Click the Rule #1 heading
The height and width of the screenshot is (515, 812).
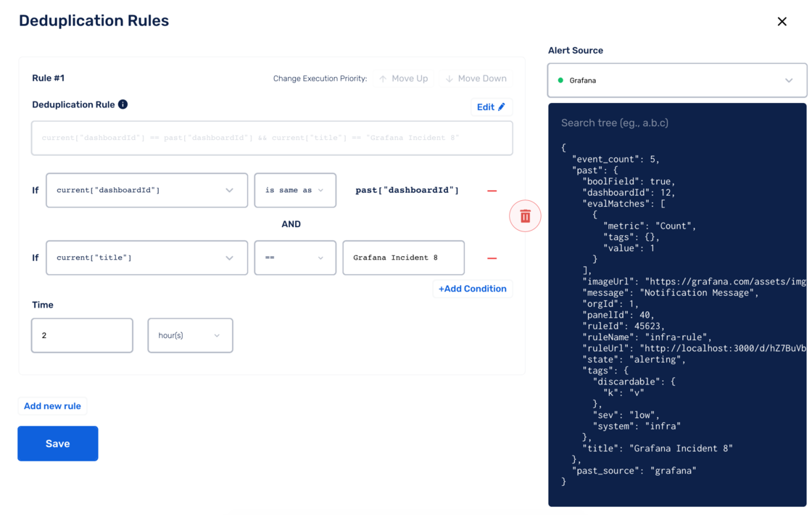(48, 78)
